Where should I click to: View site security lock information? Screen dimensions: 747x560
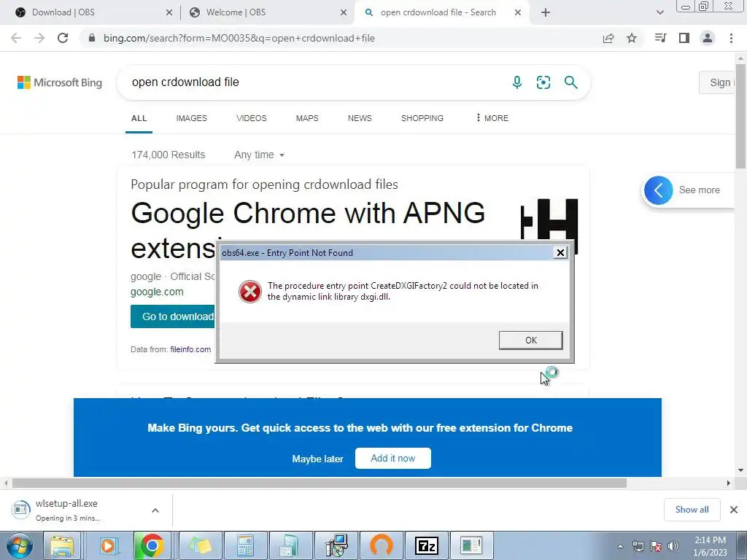click(92, 38)
